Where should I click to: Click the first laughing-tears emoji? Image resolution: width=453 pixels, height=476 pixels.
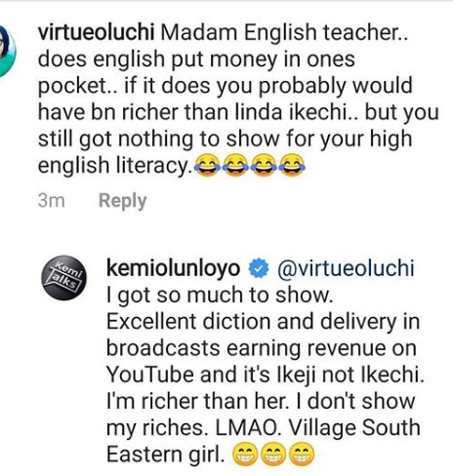(x=208, y=165)
